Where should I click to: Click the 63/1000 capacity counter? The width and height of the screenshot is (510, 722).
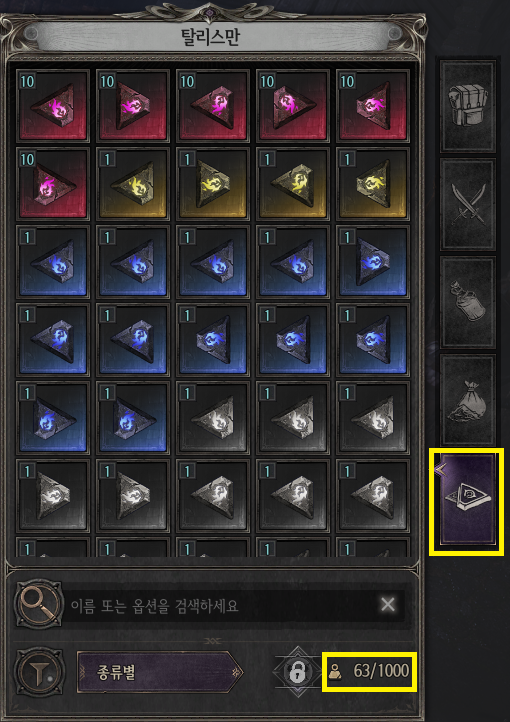click(370, 671)
